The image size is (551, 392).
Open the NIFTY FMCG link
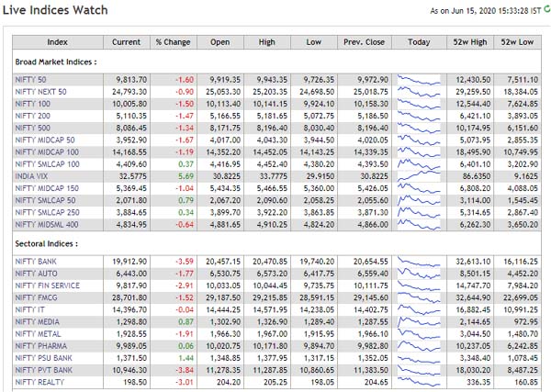(36, 297)
